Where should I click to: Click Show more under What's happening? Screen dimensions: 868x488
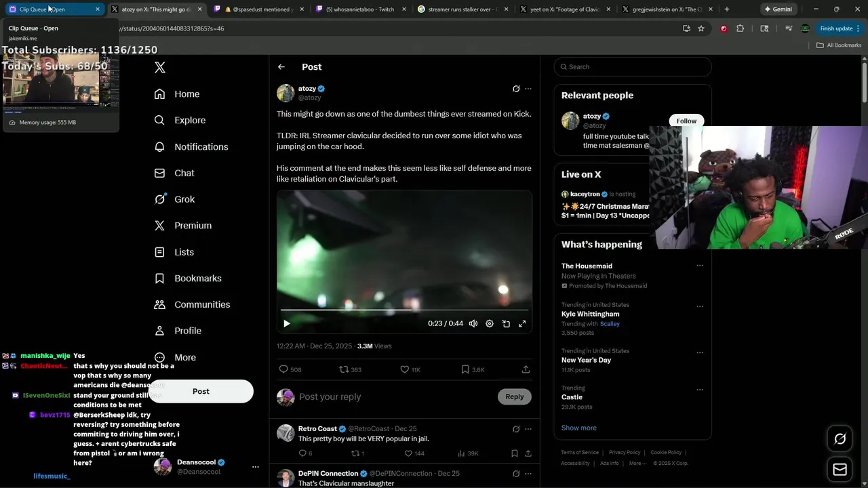click(579, 428)
